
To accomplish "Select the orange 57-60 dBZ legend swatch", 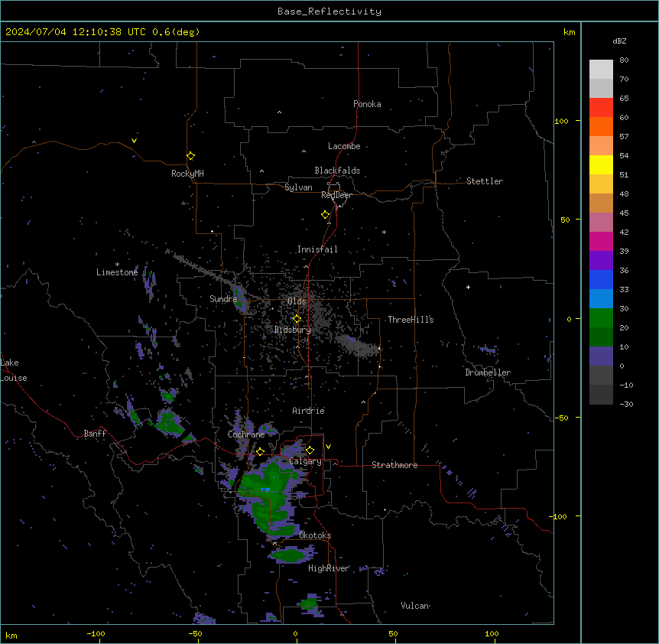I will (x=601, y=126).
